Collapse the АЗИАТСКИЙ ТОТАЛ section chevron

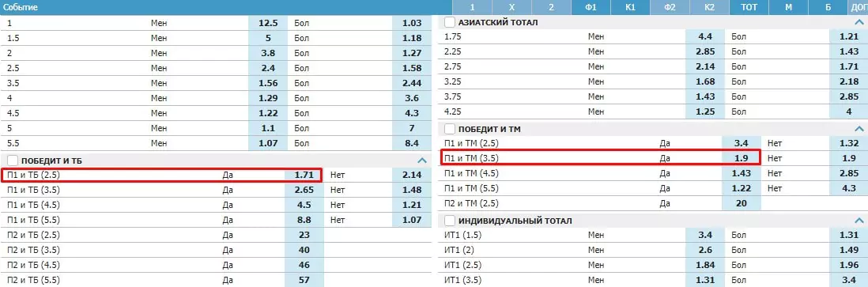859,23
